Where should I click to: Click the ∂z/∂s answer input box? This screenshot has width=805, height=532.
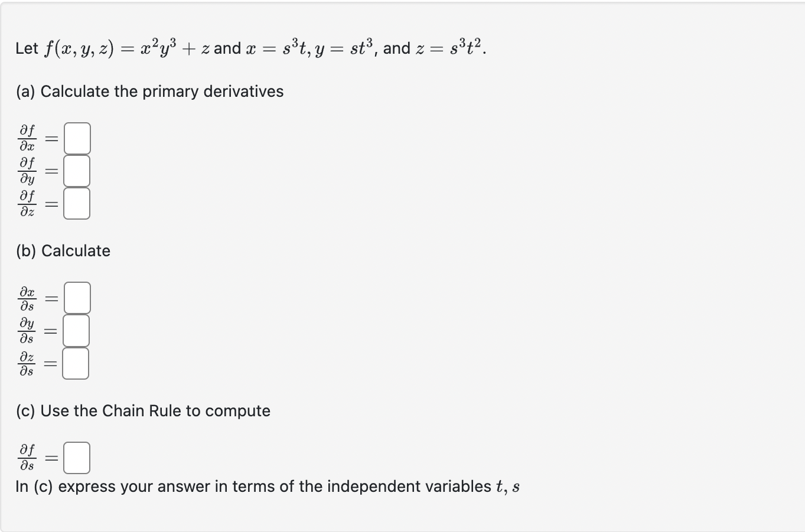(76, 363)
